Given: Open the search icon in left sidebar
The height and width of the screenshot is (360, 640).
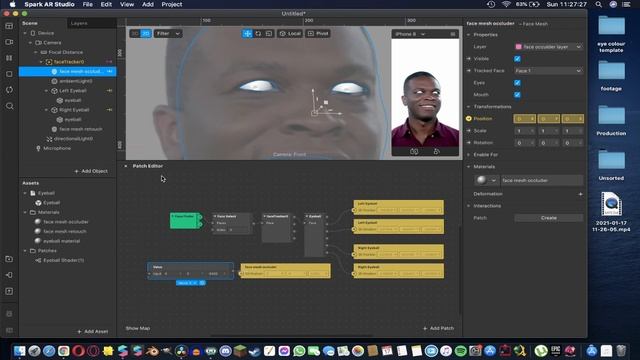Looking at the screenshot, I should pos(9,106).
